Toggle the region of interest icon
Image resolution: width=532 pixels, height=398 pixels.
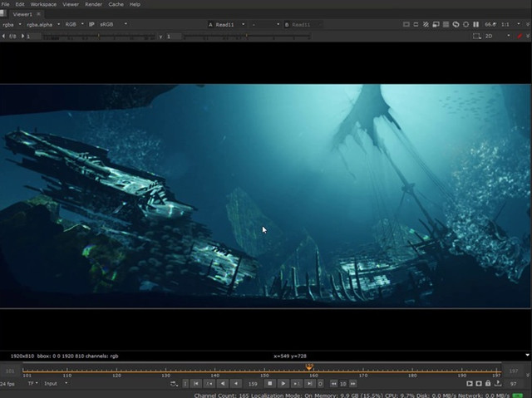416,24
